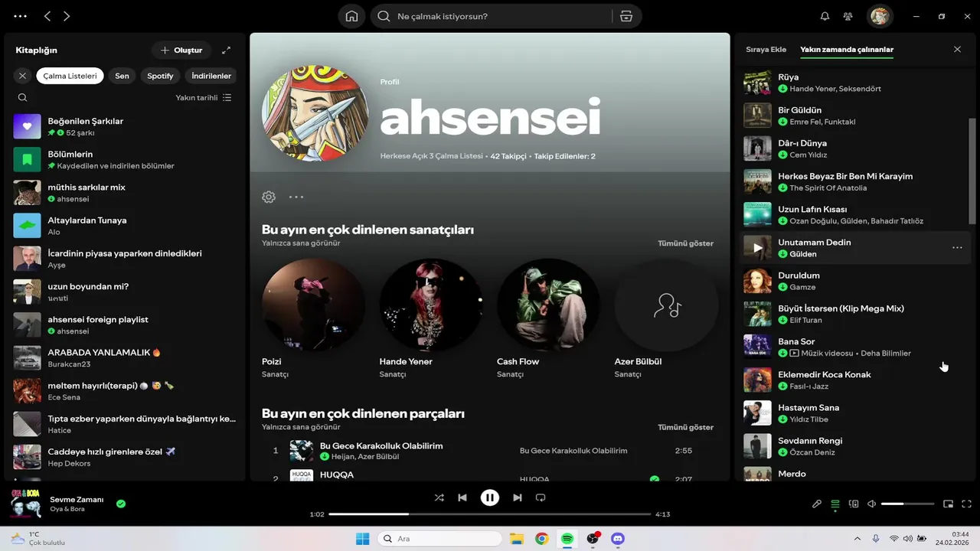Switch to Sıraya Ekle tab
The image size is (980, 551).
point(766,50)
